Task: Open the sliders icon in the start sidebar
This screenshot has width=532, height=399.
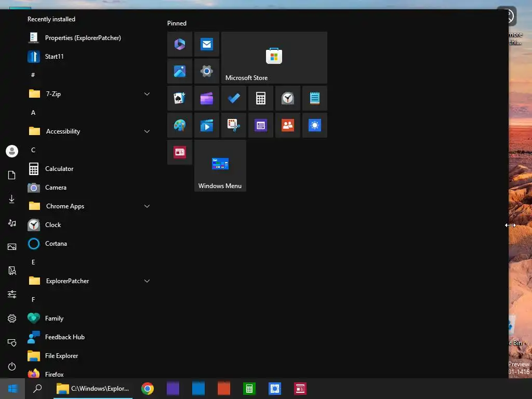Action: 12,294
